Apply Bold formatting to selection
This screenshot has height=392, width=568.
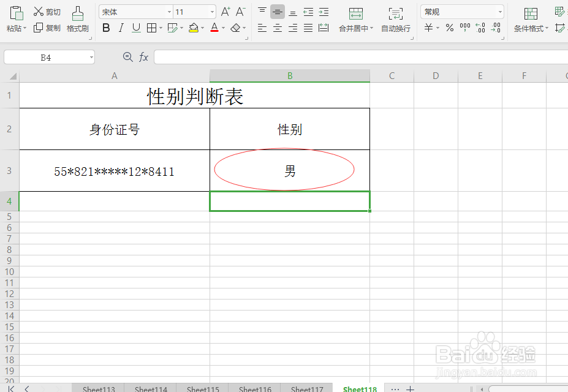pos(105,28)
